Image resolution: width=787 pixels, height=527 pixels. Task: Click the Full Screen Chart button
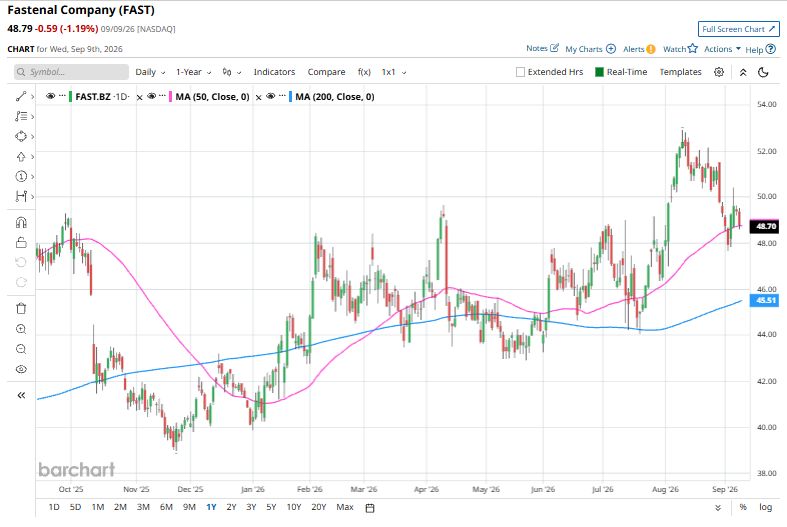click(738, 29)
